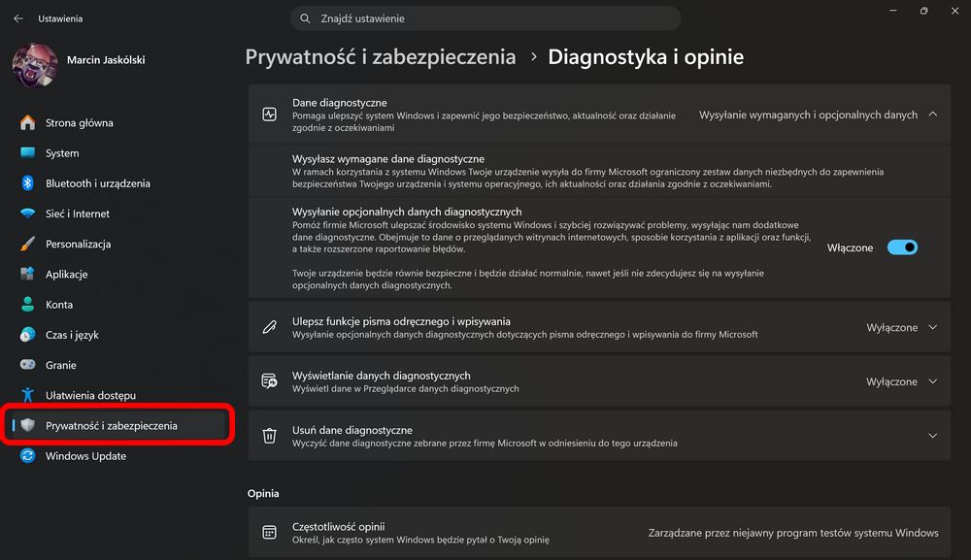The width and height of the screenshot is (971, 560).
Task: Click the trash icon for Usuń dane diagnostyczne
Action: [x=269, y=436]
